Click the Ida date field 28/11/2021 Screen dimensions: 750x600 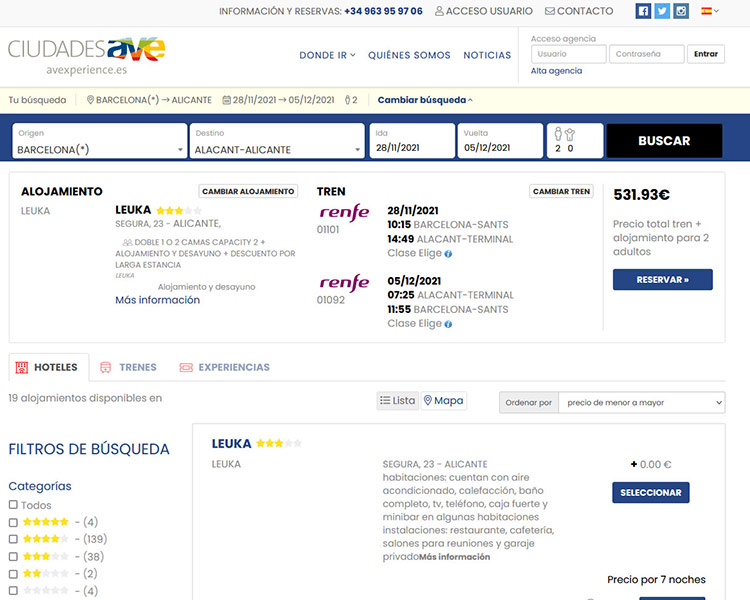click(x=412, y=141)
